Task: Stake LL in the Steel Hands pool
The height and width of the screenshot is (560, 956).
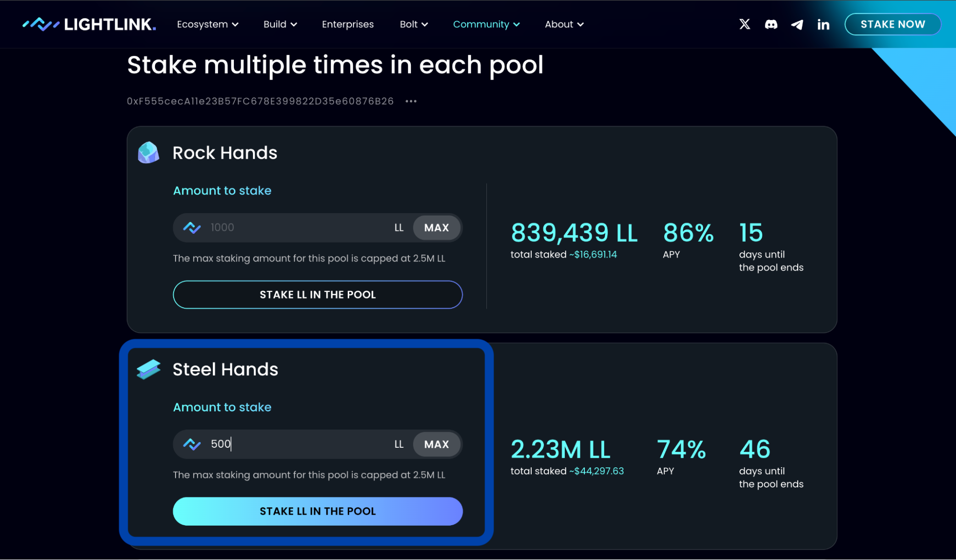Action: tap(318, 511)
